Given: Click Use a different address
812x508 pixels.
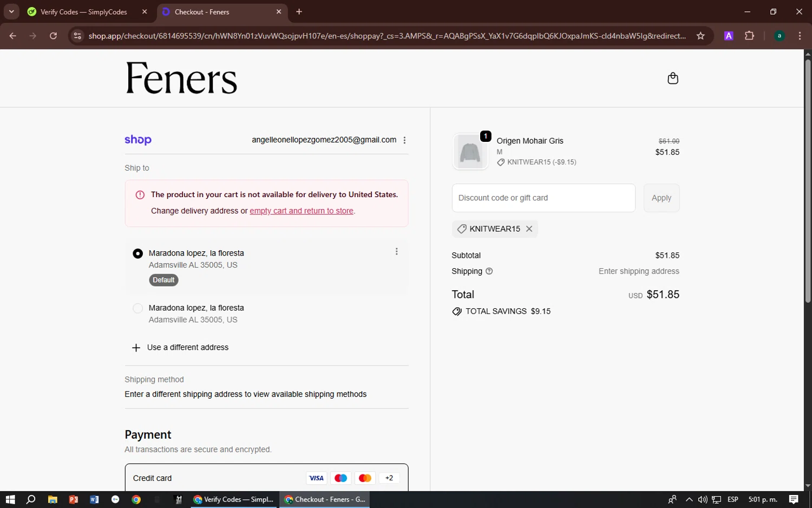Looking at the screenshot, I should 181,348.
